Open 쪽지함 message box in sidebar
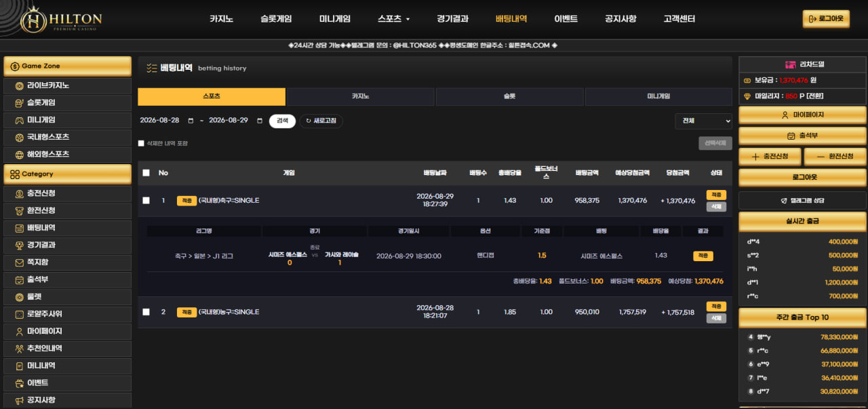The height and width of the screenshot is (409, 868). [x=67, y=262]
